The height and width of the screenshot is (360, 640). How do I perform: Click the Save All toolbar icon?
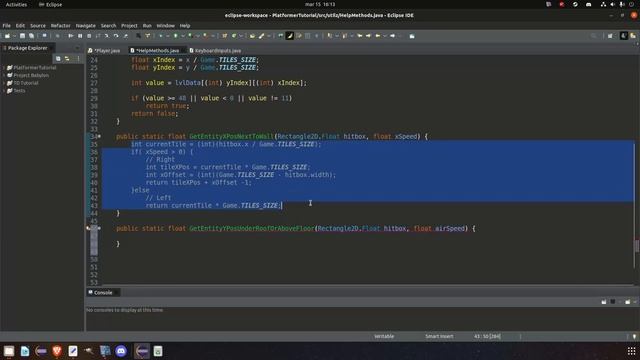pos(31,36)
